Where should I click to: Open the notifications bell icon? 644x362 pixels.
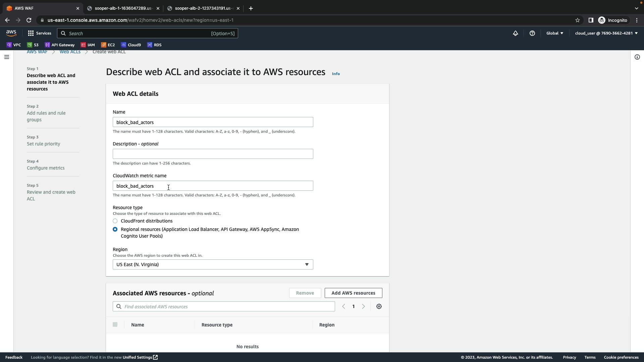point(516,33)
